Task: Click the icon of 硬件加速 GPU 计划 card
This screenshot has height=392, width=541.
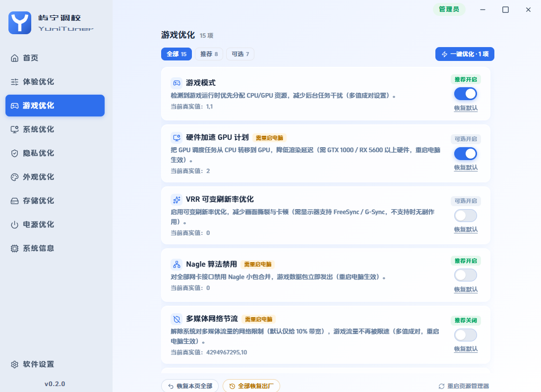Action: click(177, 138)
